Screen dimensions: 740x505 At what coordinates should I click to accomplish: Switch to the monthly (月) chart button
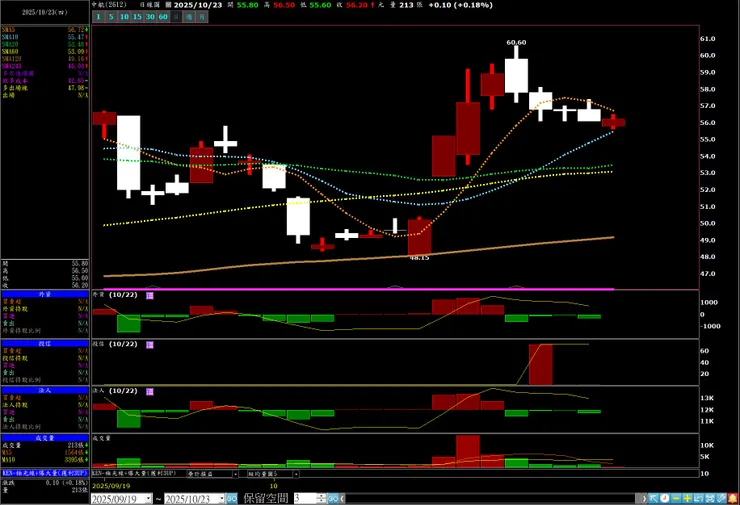(x=202, y=17)
